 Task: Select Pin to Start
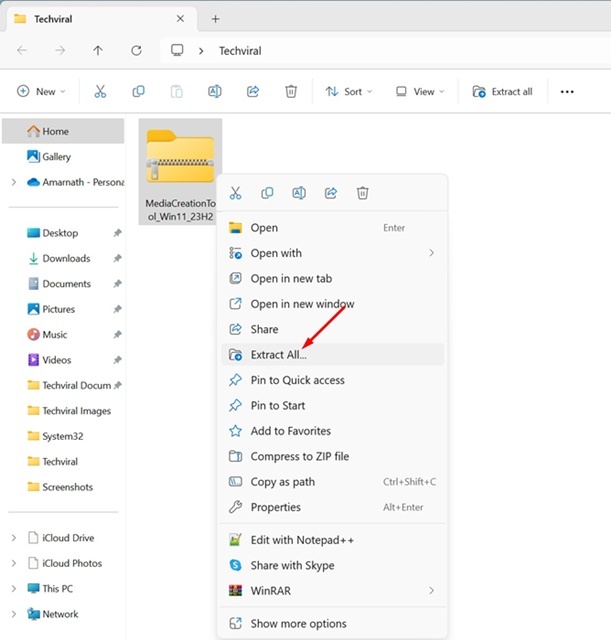tap(332, 405)
